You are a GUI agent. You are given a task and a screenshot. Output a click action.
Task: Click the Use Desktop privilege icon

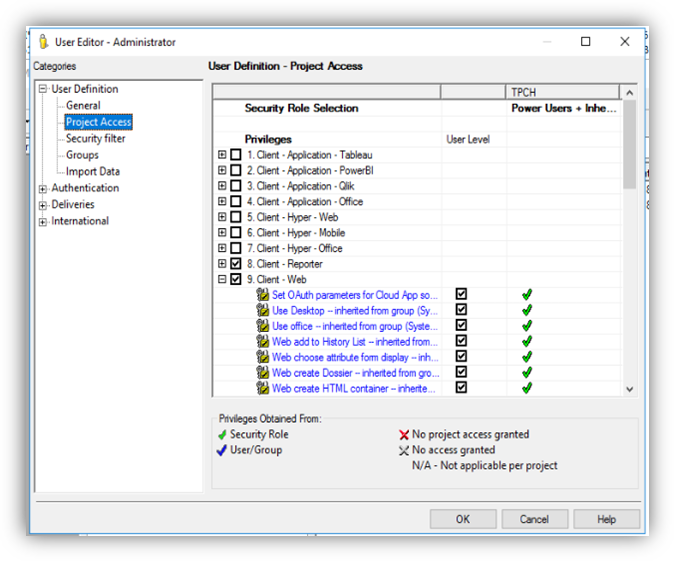[264, 311]
